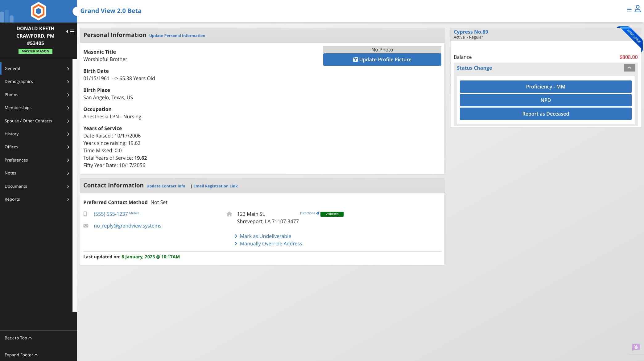The height and width of the screenshot is (361, 644).
Task: Open the user account icon
Action: (638, 9)
